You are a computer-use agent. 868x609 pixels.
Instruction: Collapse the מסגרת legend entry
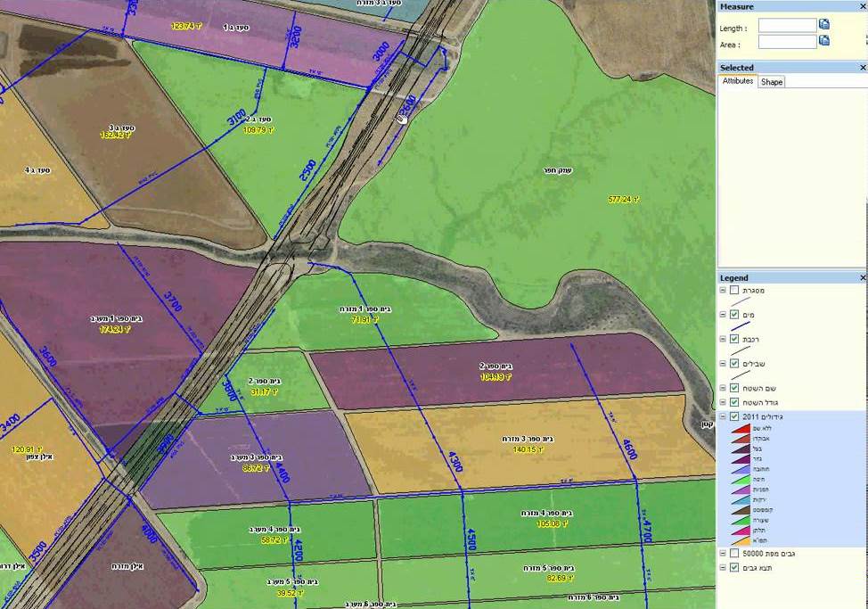point(723,290)
